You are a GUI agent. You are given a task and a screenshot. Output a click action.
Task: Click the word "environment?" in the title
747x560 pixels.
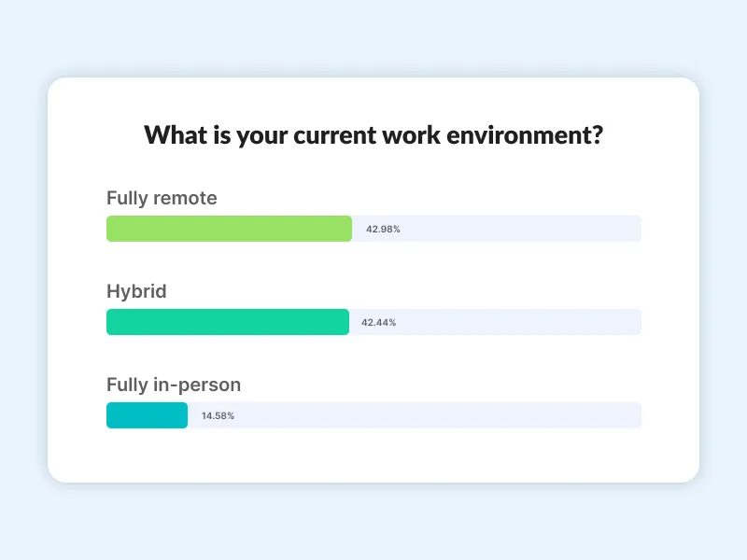click(529, 134)
